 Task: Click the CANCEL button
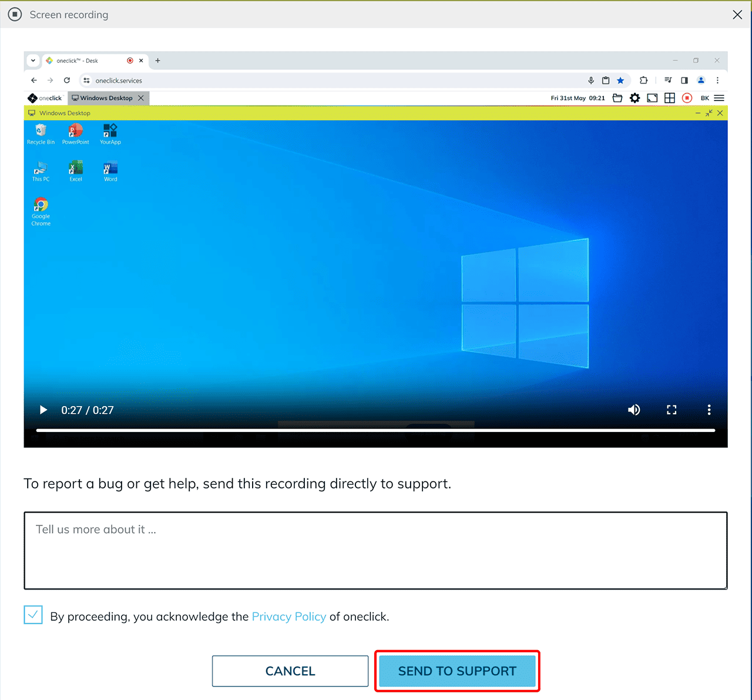(x=290, y=671)
